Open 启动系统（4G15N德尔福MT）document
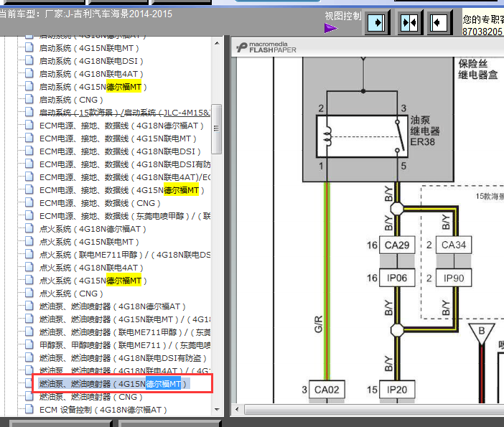The image size is (504, 427). [x=93, y=87]
